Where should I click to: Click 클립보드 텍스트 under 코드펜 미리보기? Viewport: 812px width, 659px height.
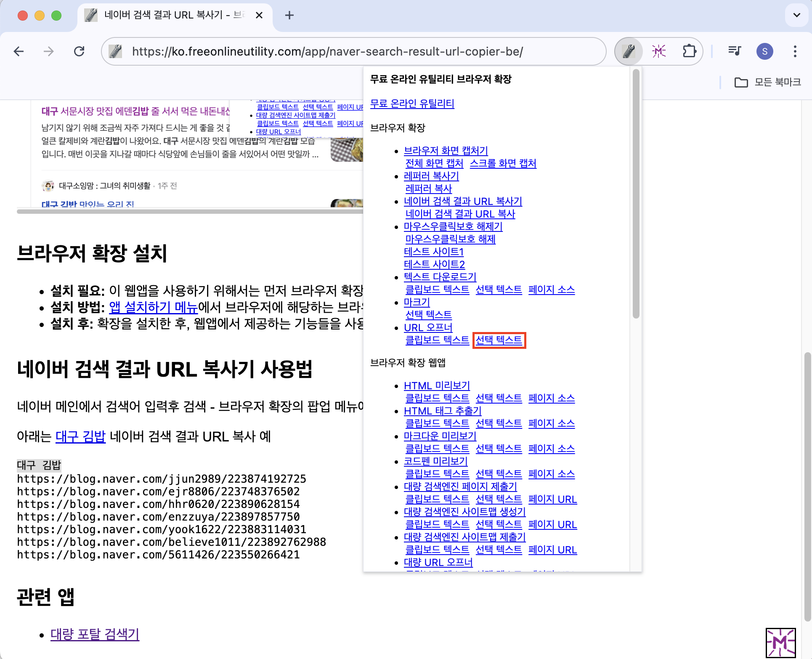(x=437, y=474)
